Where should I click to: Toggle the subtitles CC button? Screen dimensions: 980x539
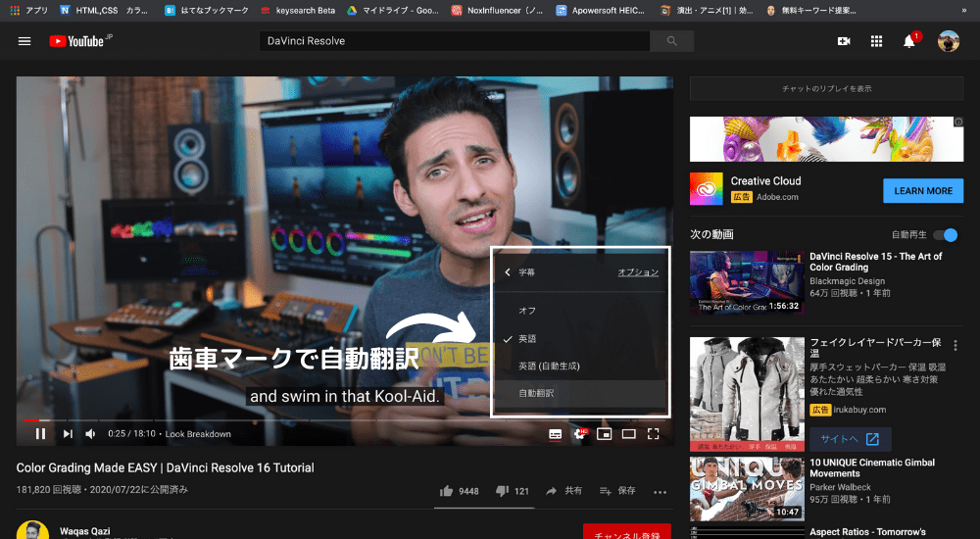[555, 433]
